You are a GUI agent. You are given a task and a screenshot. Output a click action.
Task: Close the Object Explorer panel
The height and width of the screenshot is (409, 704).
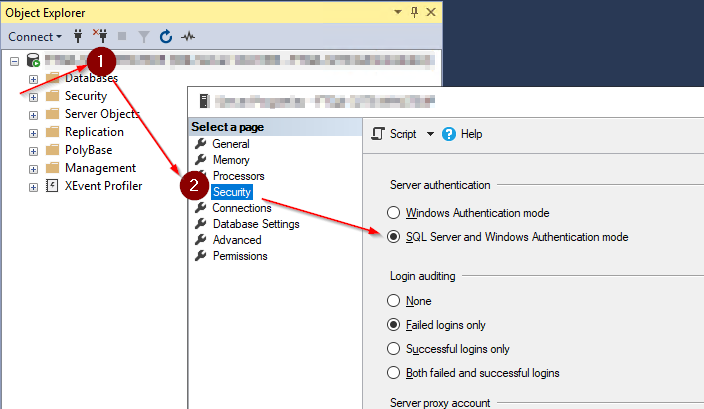[x=431, y=12]
